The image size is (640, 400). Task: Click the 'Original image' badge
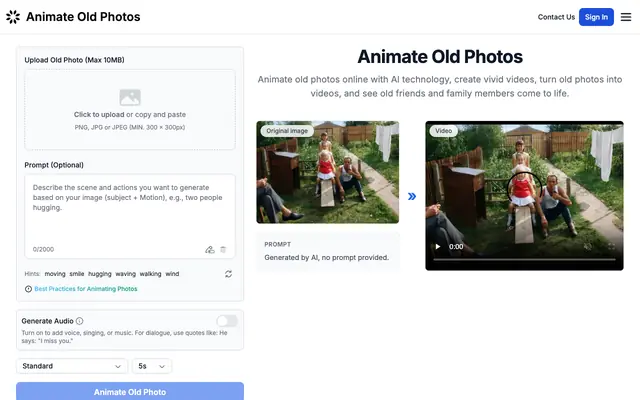pyautogui.click(x=287, y=131)
